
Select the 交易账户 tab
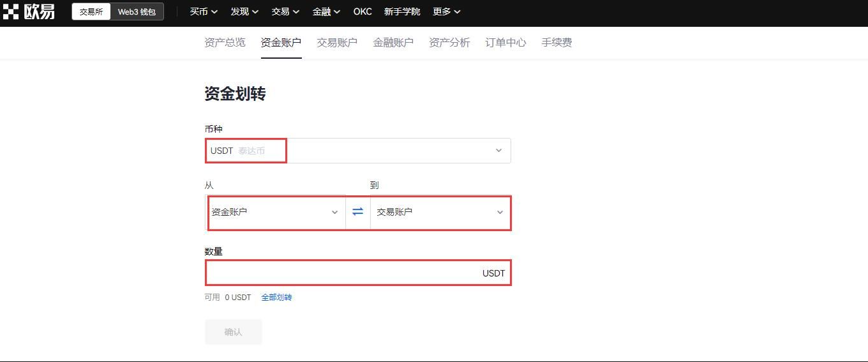tap(337, 43)
